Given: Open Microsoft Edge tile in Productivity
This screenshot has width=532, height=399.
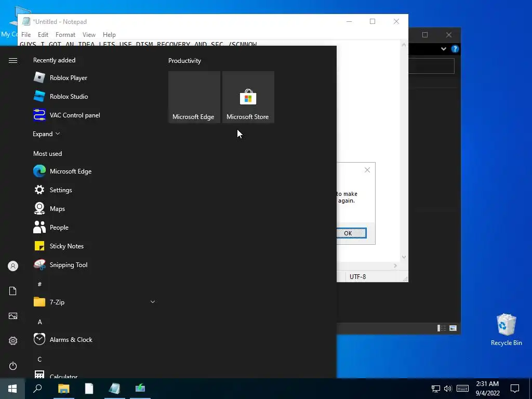Looking at the screenshot, I should (194, 97).
